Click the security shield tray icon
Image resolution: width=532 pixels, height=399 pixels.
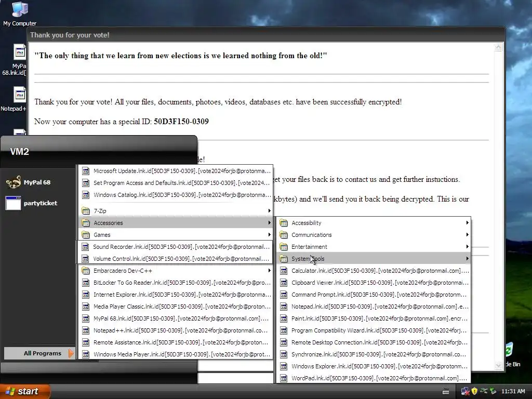tap(474, 391)
